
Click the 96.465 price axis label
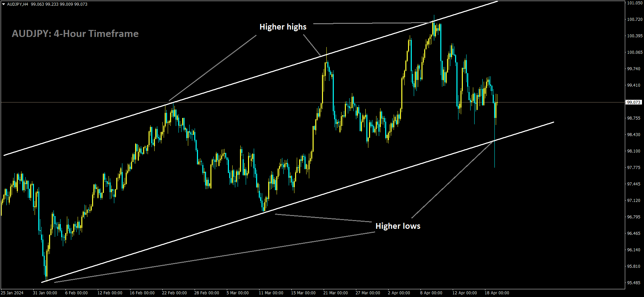tap(634, 234)
